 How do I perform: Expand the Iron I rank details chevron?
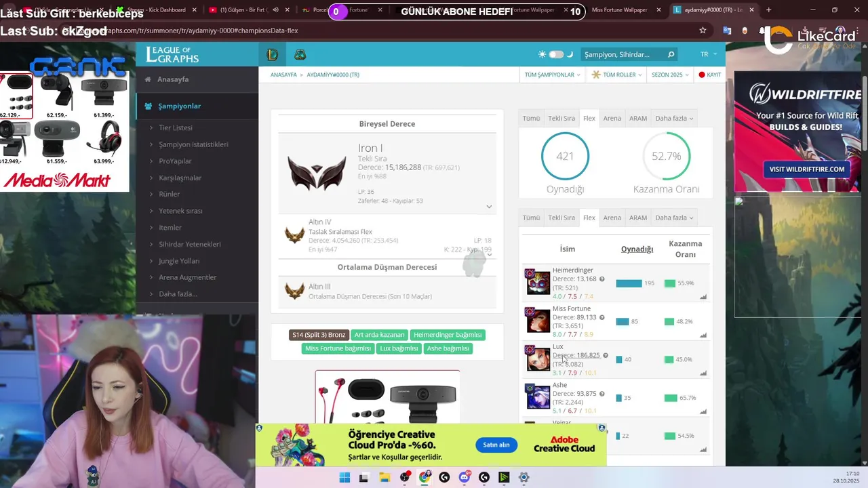point(489,207)
